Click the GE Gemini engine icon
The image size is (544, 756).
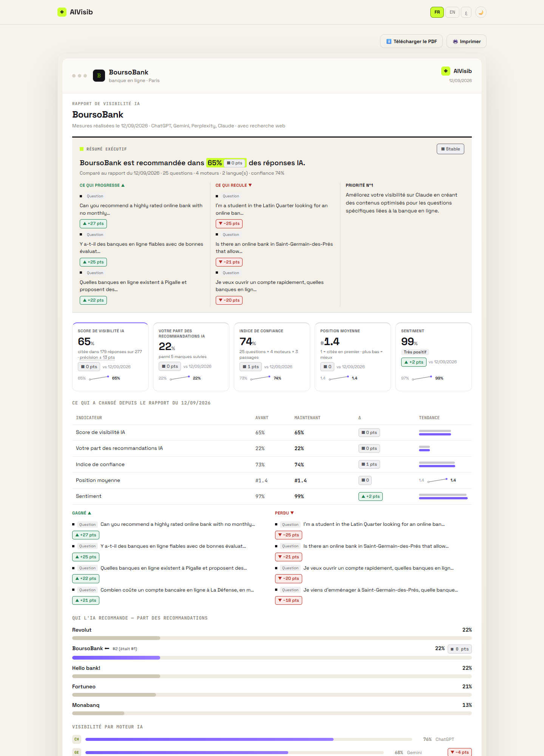coord(77,752)
